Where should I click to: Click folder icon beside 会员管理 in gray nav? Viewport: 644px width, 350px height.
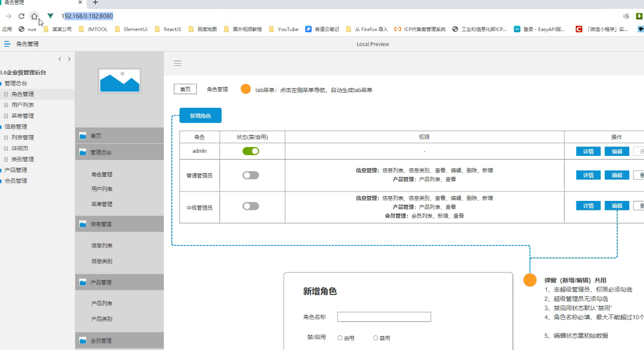tap(83, 341)
